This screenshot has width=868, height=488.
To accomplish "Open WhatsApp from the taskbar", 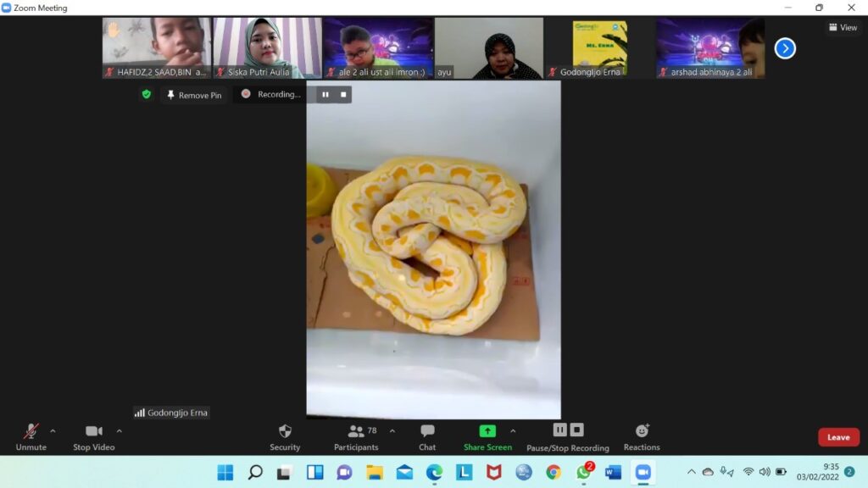I will (583, 472).
